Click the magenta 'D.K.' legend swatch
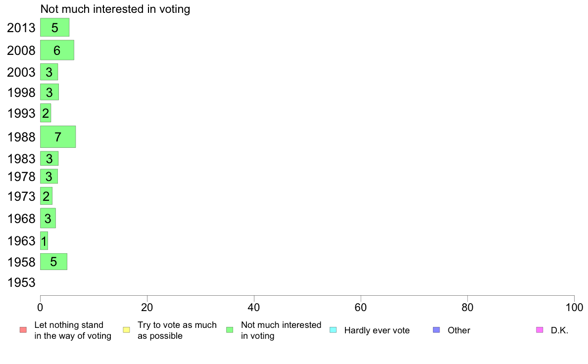This screenshot has height=364, width=588. pyautogui.click(x=539, y=330)
